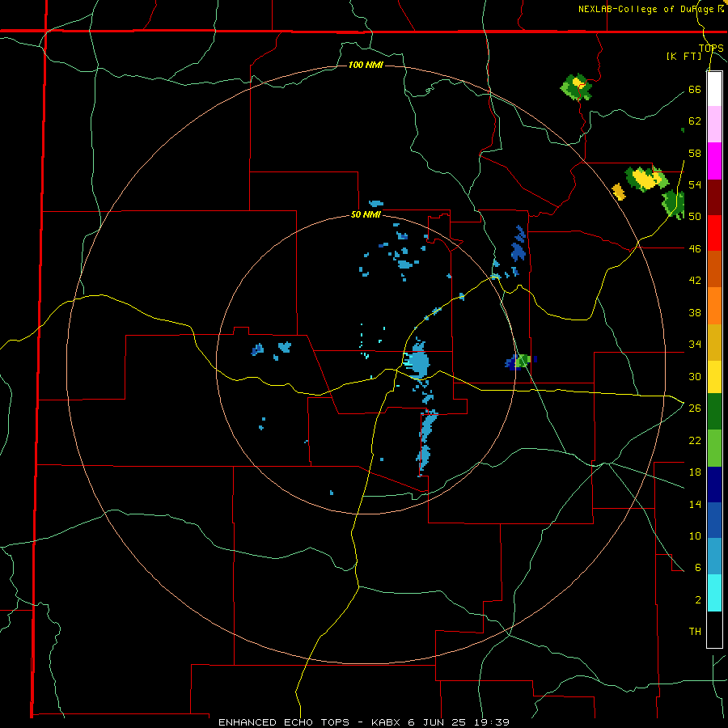This screenshot has height=728, width=728.
Task: Pick the lighter orange legend swatch
Action: (714, 306)
